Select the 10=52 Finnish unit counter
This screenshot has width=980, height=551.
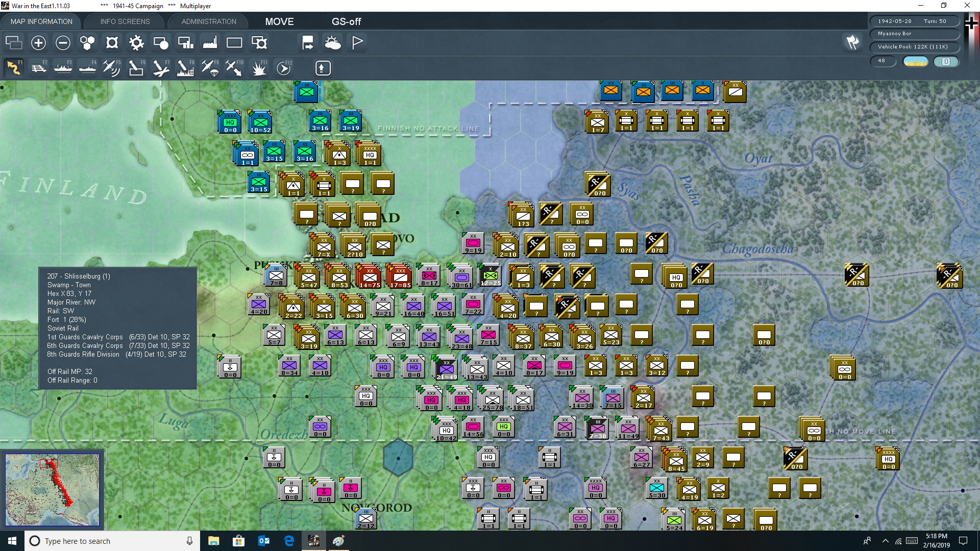[x=260, y=122]
